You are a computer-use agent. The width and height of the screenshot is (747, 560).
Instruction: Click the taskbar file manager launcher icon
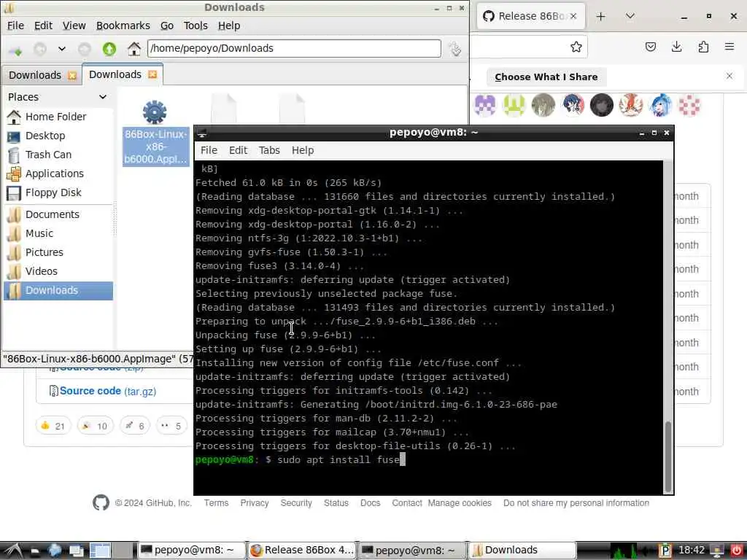pos(34,551)
